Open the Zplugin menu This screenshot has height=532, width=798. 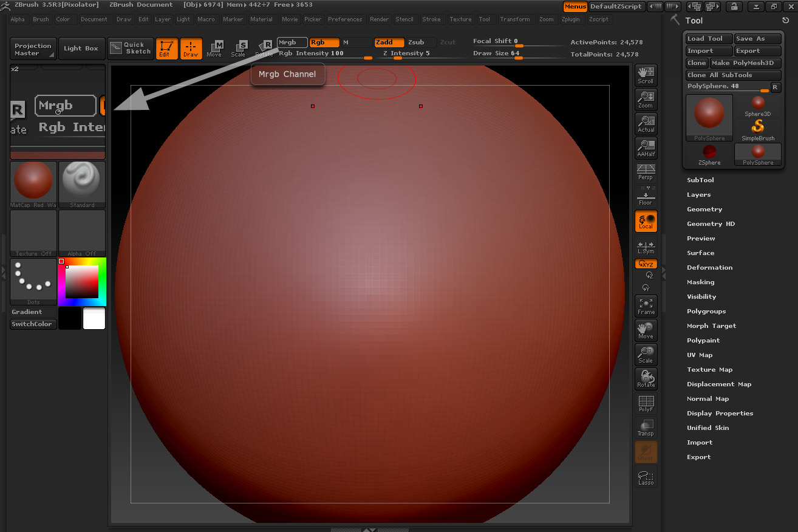(570, 19)
